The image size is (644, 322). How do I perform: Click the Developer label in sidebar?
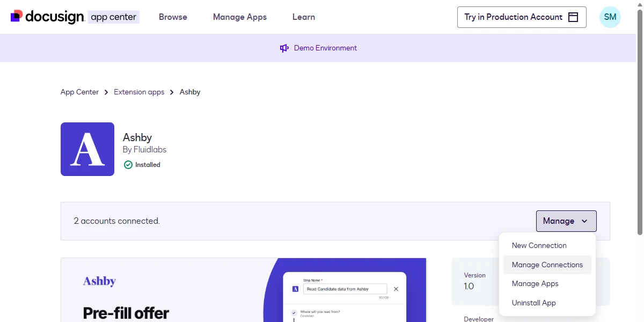pos(479,319)
